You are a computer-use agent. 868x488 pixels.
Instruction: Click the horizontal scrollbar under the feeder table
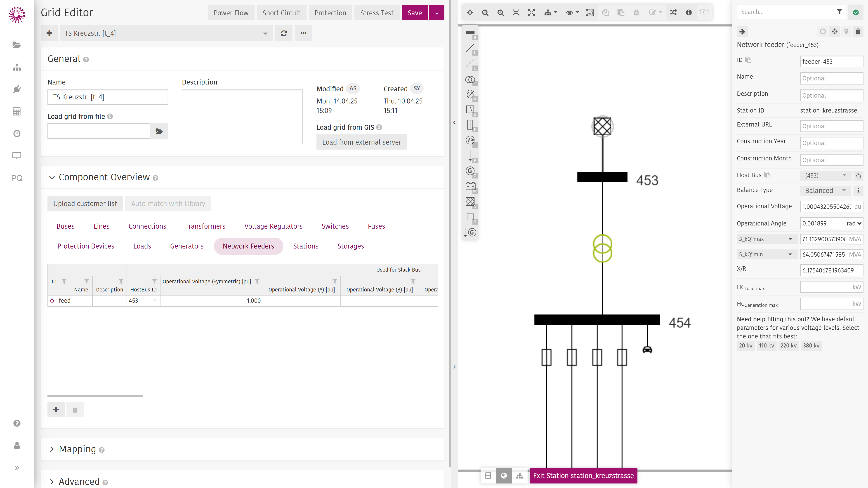tap(95, 396)
